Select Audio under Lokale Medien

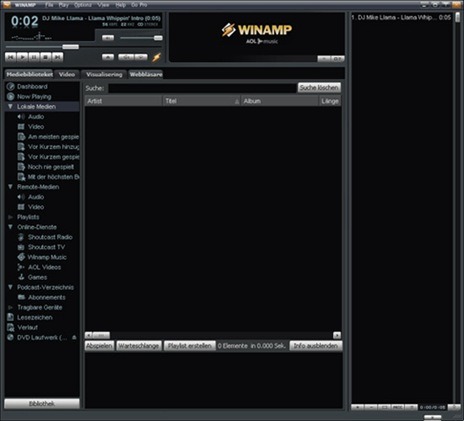tap(36, 117)
